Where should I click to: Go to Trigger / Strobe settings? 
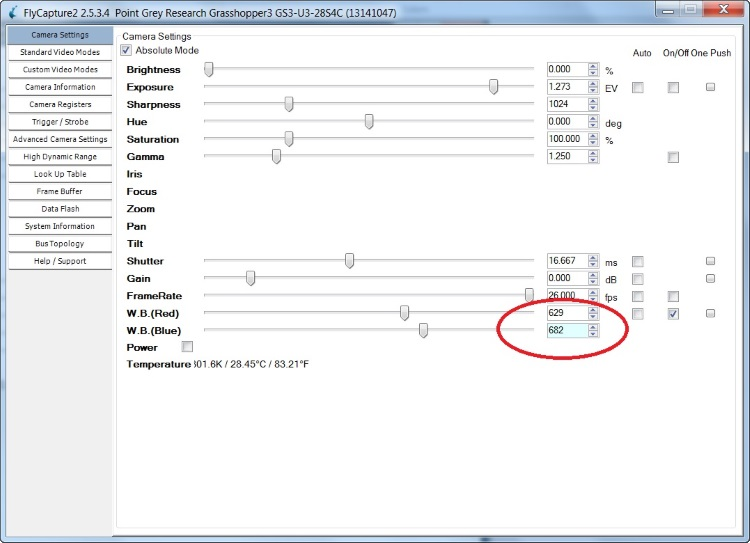60,122
